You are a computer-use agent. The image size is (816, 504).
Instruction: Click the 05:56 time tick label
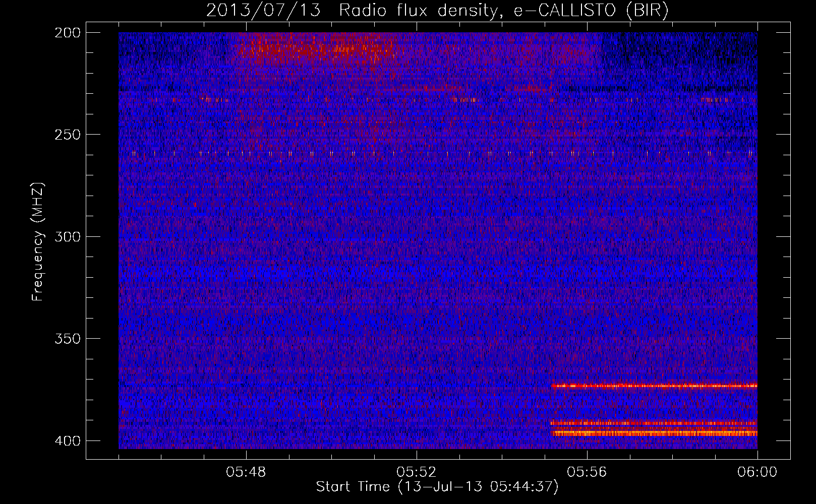tap(587, 472)
